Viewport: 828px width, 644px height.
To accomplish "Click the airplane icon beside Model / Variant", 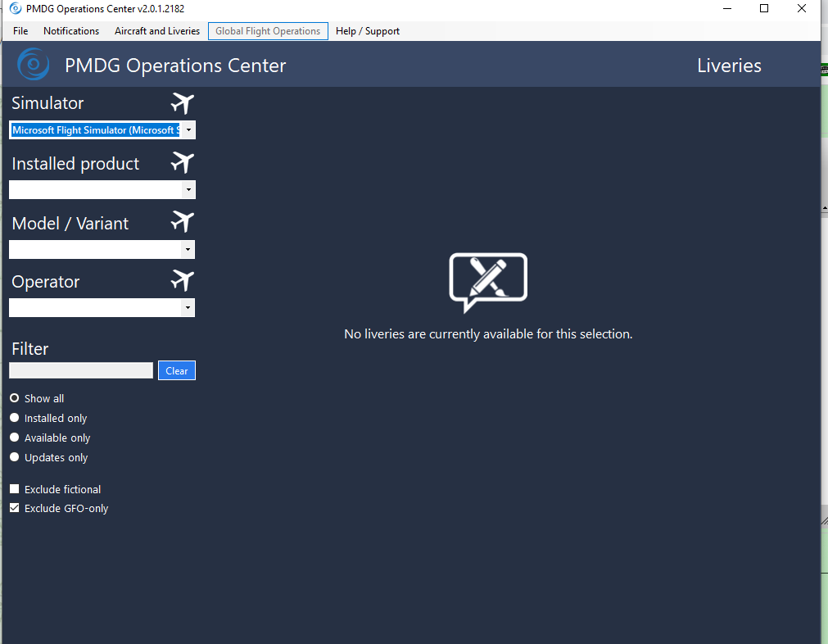I will click(182, 222).
